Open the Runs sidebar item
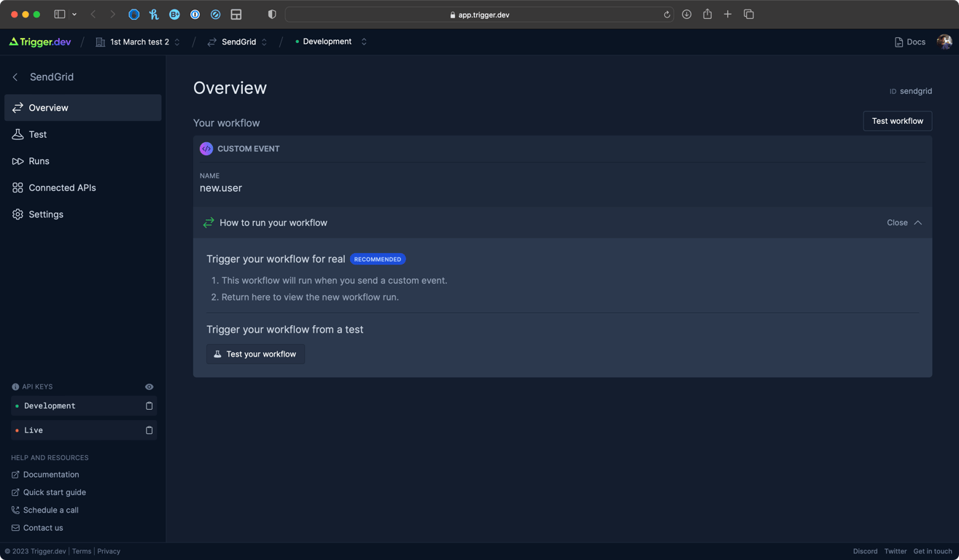Screen dimensions: 959x560 click(x=82, y=161)
